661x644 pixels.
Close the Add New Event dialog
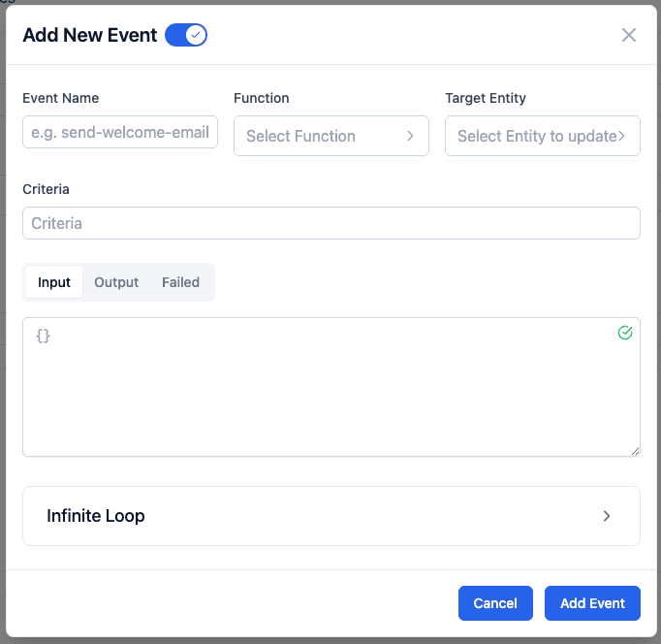pyautogui.click(x=629, y=35)
